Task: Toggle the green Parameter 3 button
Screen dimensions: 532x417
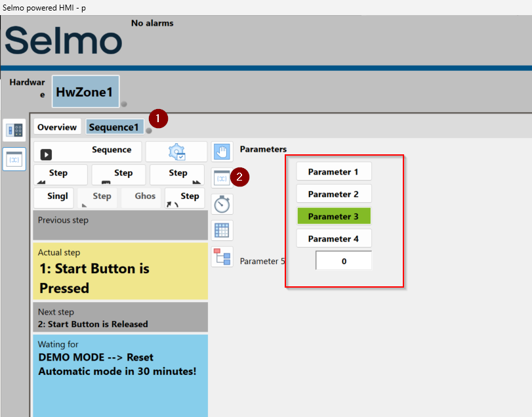Action: [x=334, y=216]
